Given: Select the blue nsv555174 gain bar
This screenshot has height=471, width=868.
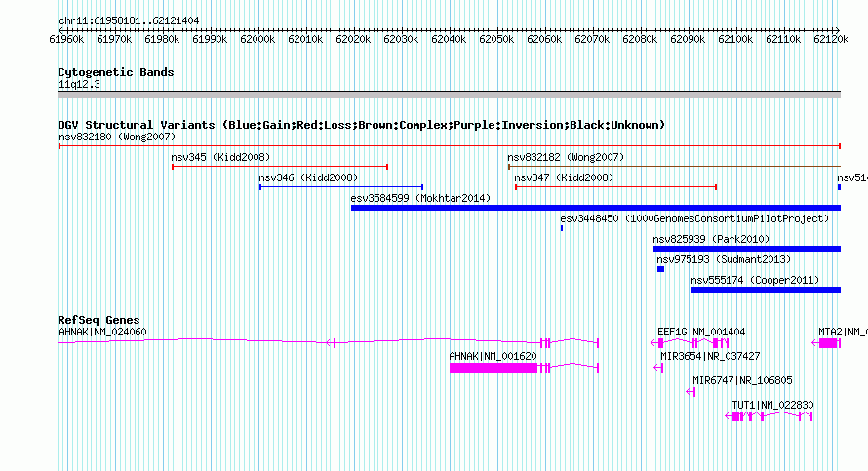Looking at the screenshot, I should (767, 290).
